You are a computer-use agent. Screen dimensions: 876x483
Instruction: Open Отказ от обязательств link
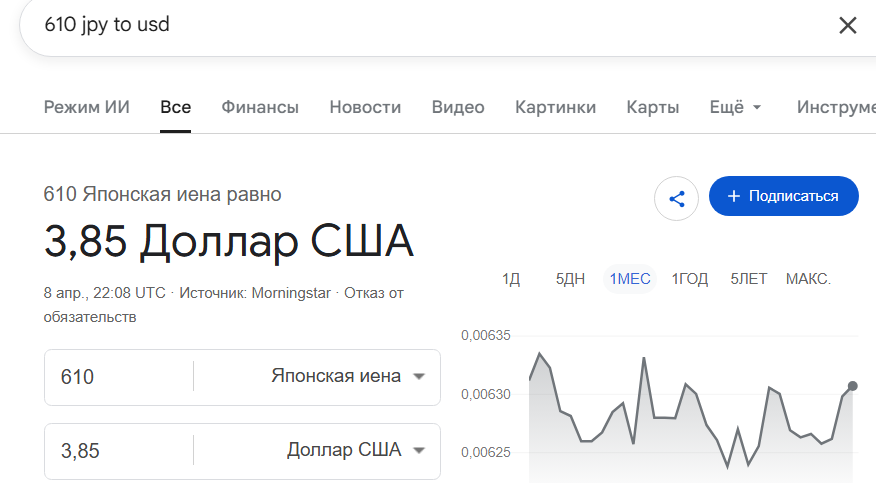point(223,305)
